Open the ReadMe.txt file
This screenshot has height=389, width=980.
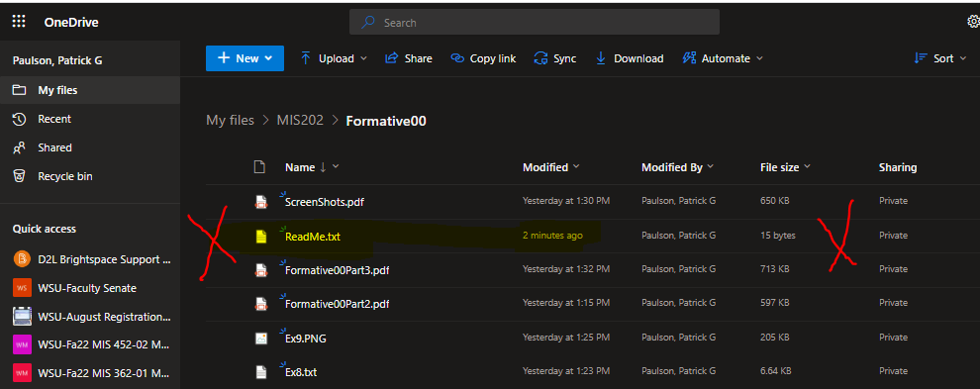(313, 237)
